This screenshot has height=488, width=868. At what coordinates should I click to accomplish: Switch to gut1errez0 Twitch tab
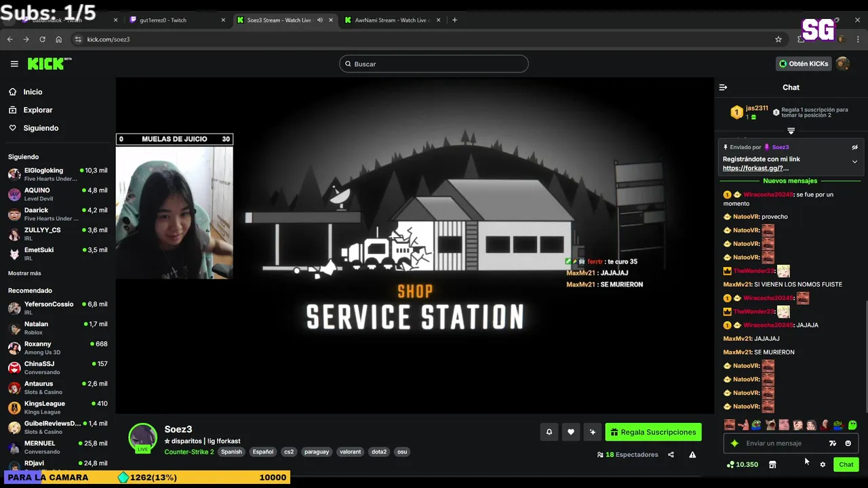click(176, 20)
